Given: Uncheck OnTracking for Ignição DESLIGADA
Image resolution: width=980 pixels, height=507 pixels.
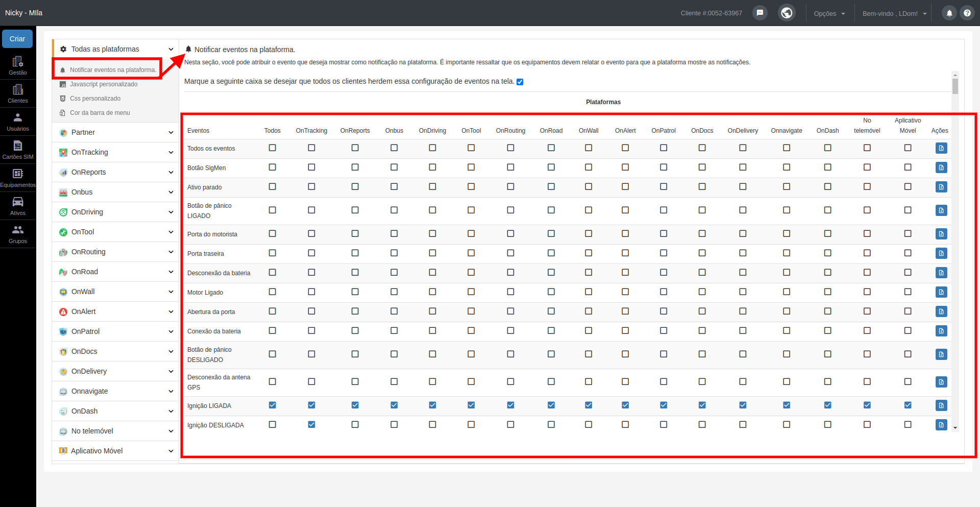Looking at the screenshot, I should click(x=311, y=425).
